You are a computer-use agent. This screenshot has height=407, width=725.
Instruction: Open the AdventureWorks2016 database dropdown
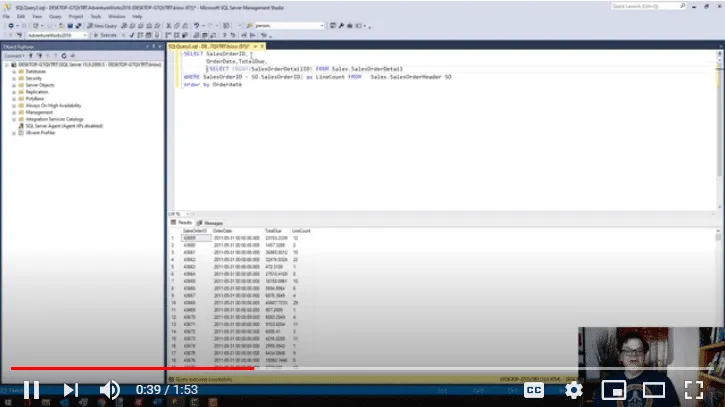click(57, 35)
